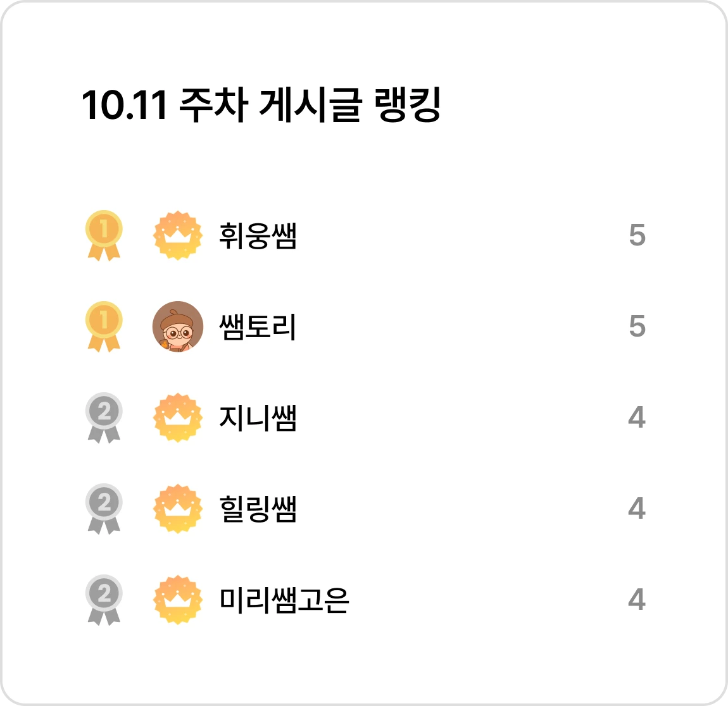
Task: Click the silver medal beside 미리쌤고은
Action: [104, 599]
